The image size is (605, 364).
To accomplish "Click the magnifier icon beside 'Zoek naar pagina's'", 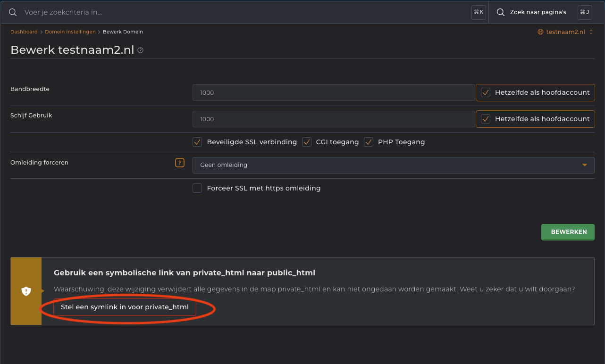I will pyautogui.click(x=501, y=12).
